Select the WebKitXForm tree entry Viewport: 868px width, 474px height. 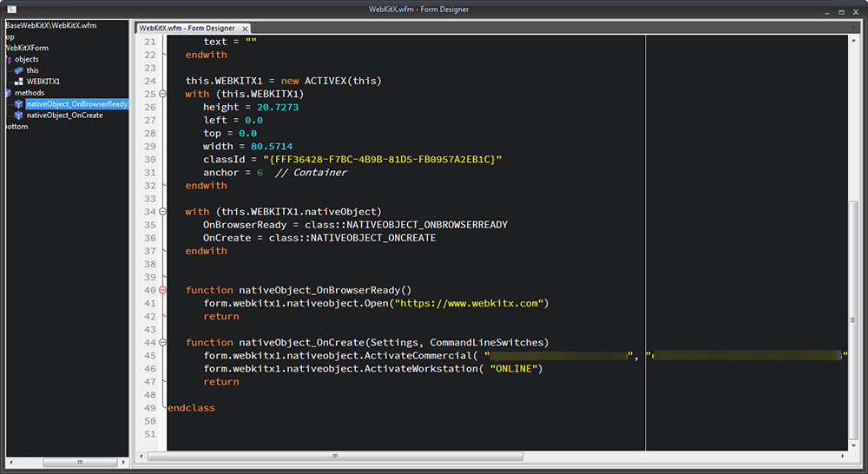coord(27,48)
